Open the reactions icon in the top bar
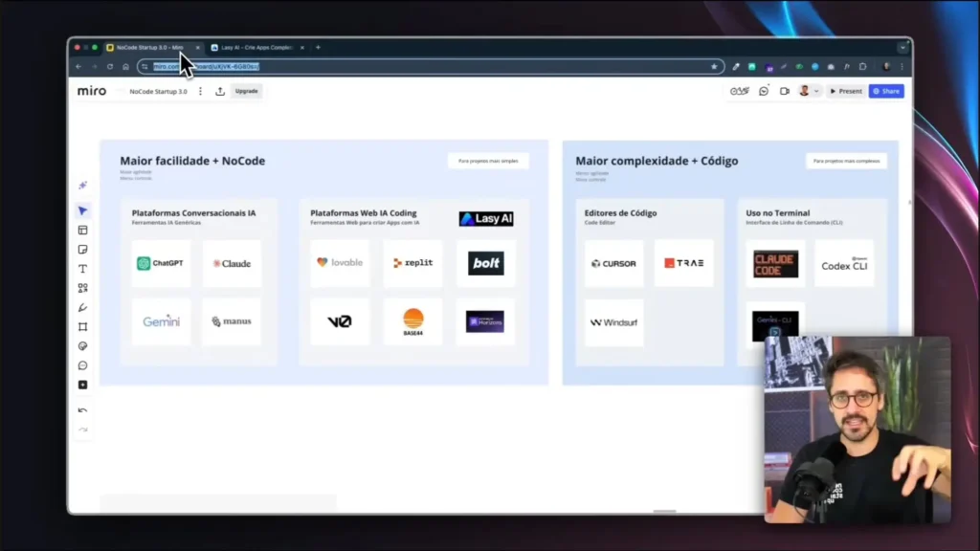 coord(738,90)
